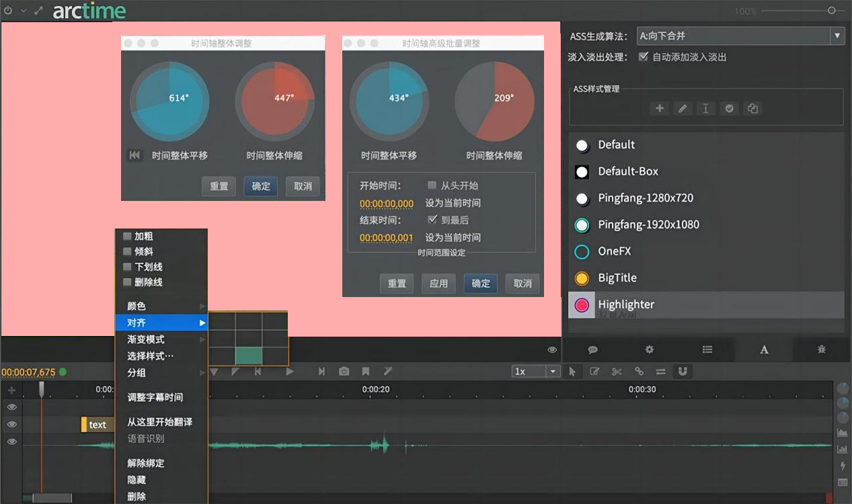Click the checkmark icon in ASS style management

[729, 108]
